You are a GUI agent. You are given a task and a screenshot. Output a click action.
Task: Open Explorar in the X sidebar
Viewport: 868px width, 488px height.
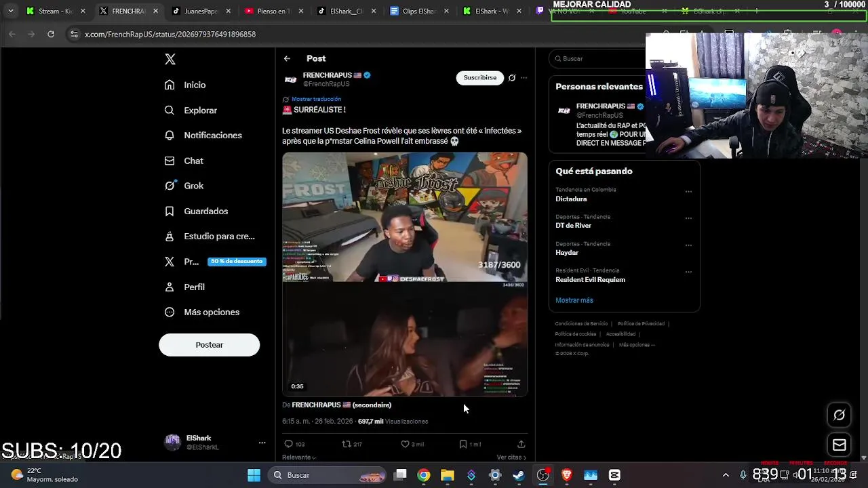click(x=191, y=110)
